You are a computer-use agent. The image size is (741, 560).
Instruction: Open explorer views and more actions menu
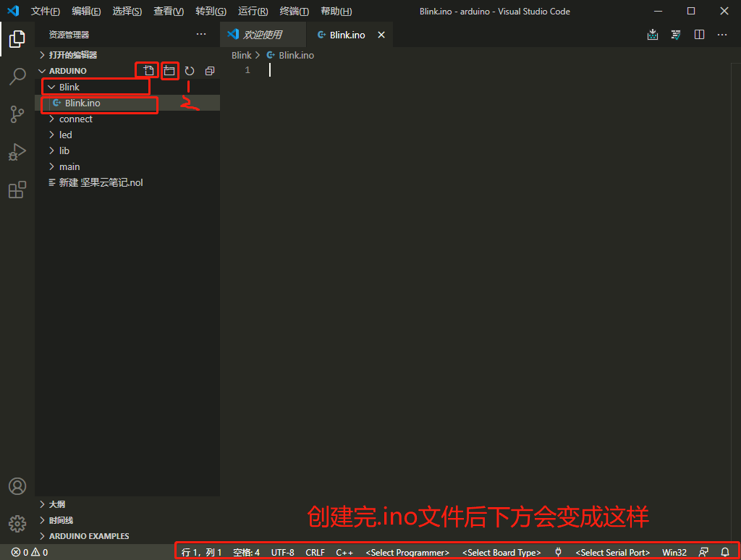[201, 34]
